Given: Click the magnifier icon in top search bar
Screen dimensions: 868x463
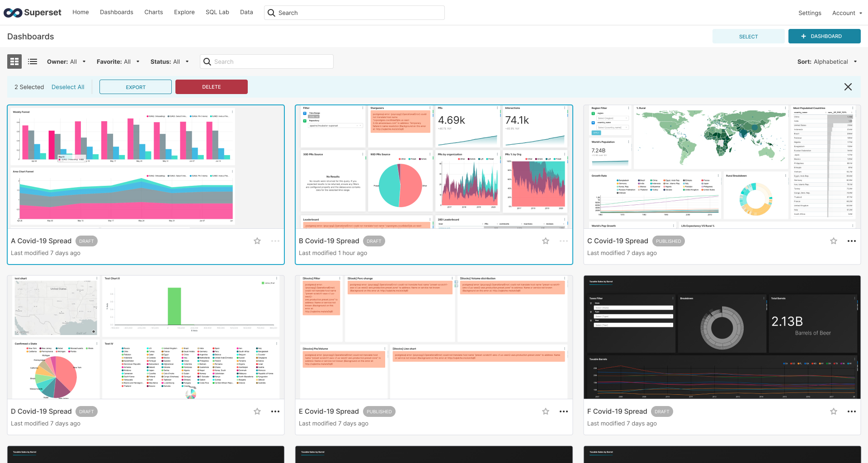Looking at the screenshot, I should 271,13.
